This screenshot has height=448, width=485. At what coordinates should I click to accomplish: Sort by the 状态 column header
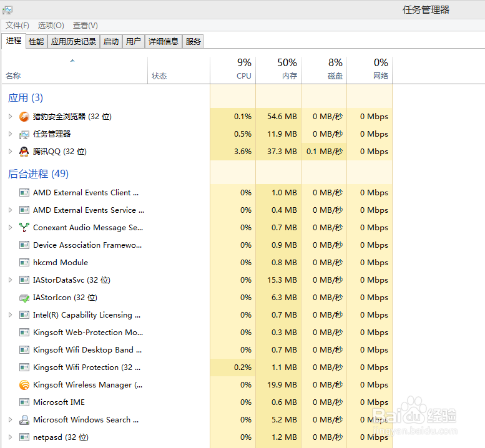coord(179,71)
